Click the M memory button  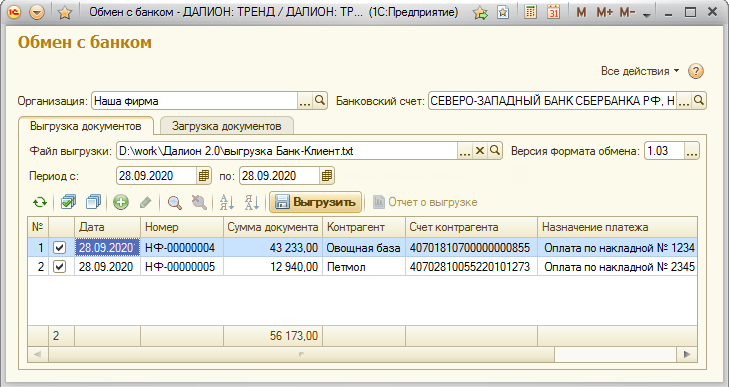tap(581, 13)
